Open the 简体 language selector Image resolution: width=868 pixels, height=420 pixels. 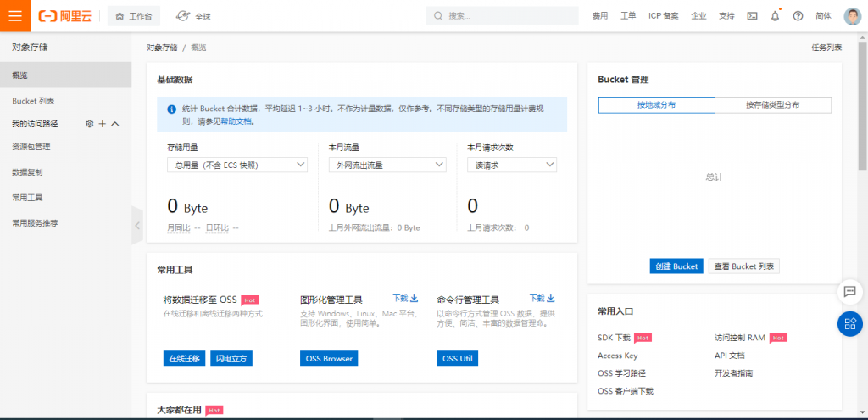[824, 16]
